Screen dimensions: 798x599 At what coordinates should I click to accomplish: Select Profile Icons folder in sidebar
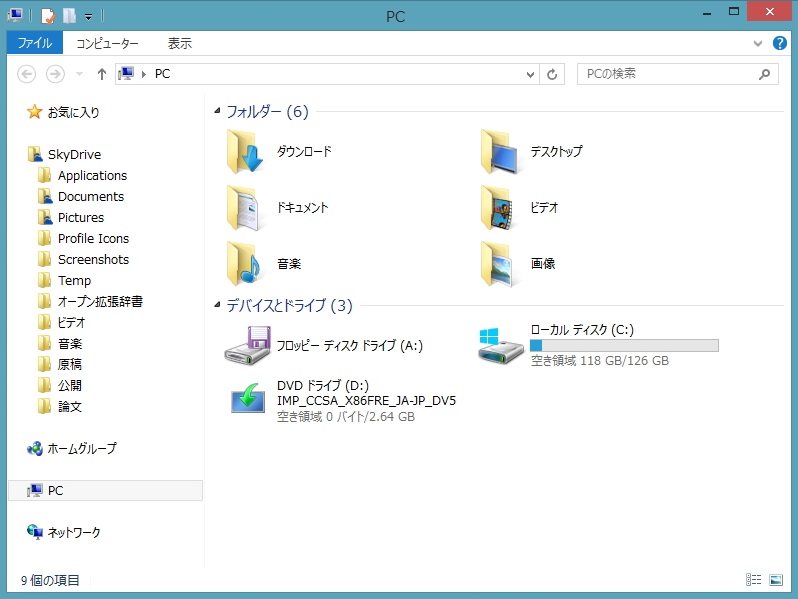point(93,238)
